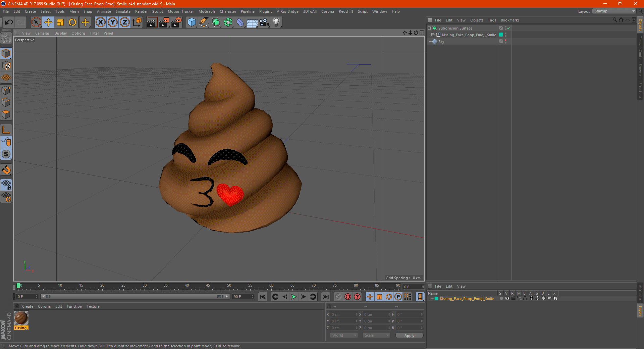Viewport: 644px width, 349px height.
Task: Select Points mode
Action: point(6,90)
